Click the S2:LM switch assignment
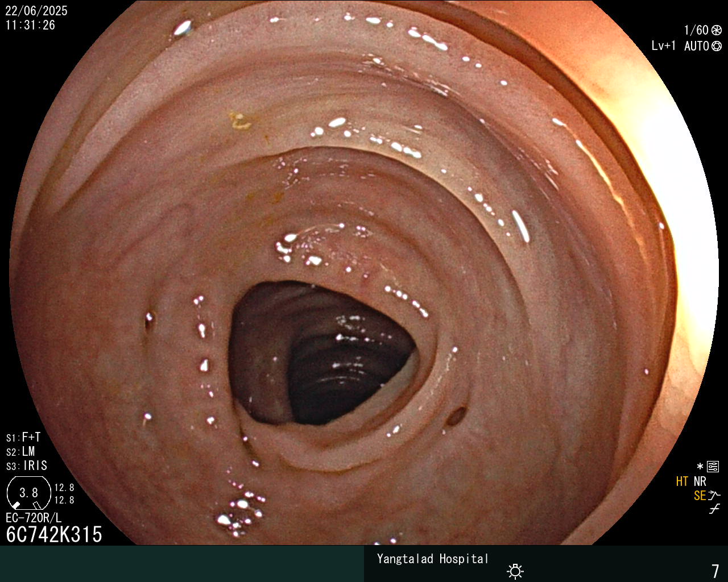 tap(20, 451)
